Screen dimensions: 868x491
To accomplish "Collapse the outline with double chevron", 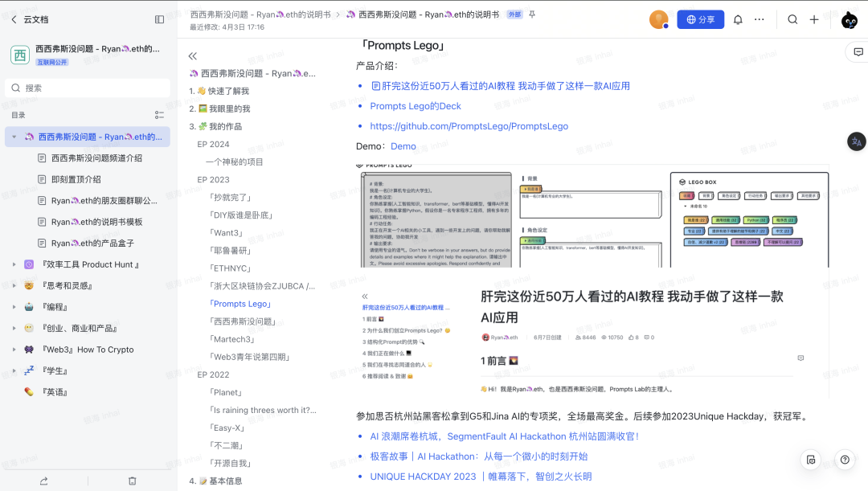I will click(x=193, y=56).
